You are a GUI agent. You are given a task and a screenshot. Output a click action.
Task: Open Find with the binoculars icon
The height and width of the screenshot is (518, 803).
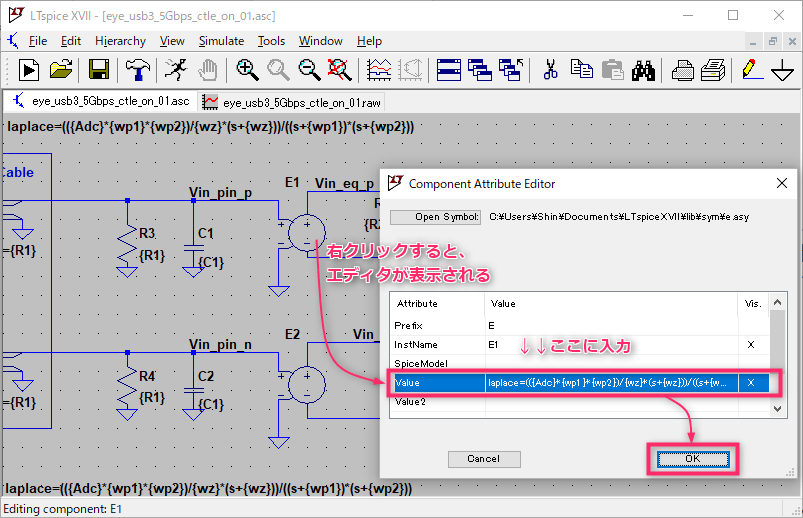(x=643, y=70)
